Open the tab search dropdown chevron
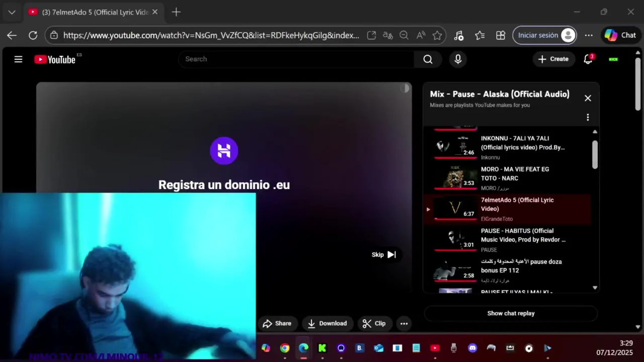Image resolution: width=644 pixels, height=362 pixels. coord(12,12)
